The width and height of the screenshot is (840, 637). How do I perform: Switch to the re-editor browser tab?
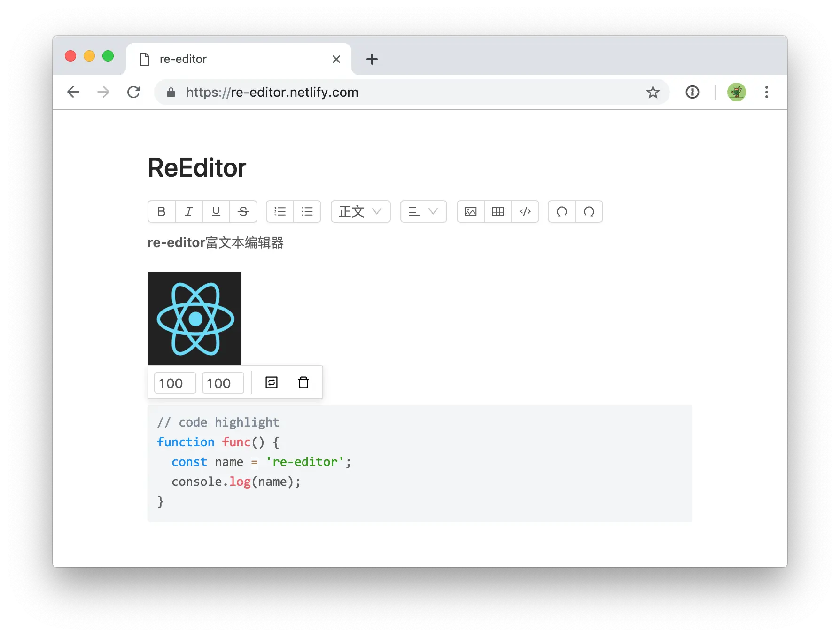[239, 59]
